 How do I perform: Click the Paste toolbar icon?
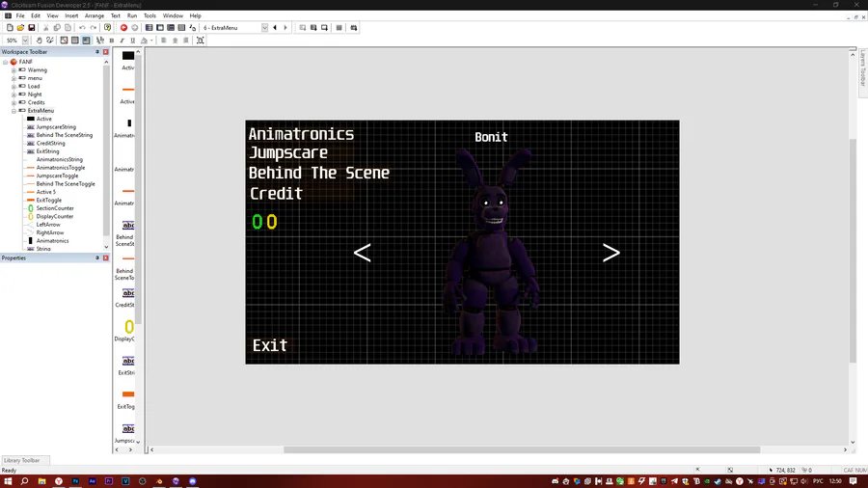[68, 28]
